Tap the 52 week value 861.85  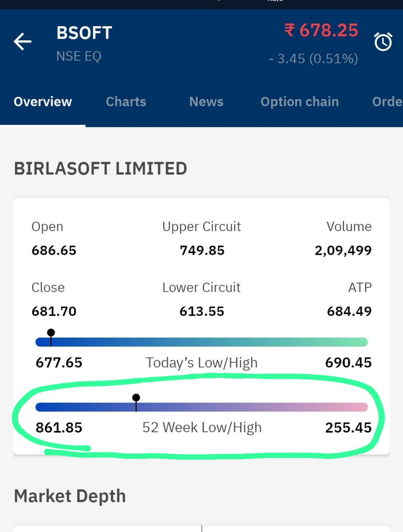pyautogui.click(x=59, y=428)
